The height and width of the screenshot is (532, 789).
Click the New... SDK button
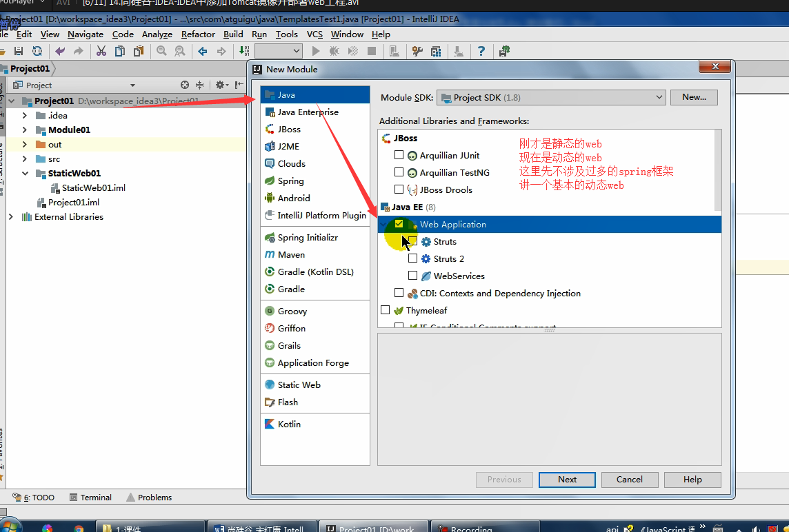click(x=694, y=98)
